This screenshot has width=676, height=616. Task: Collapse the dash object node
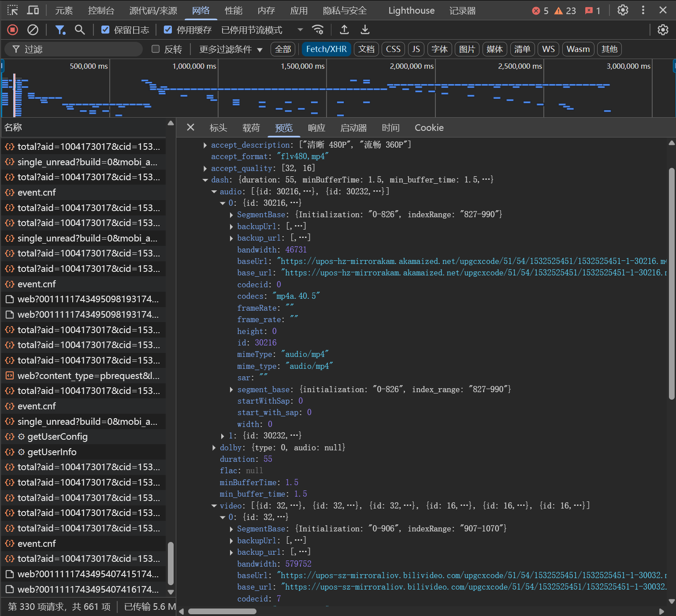pos(205,180)
